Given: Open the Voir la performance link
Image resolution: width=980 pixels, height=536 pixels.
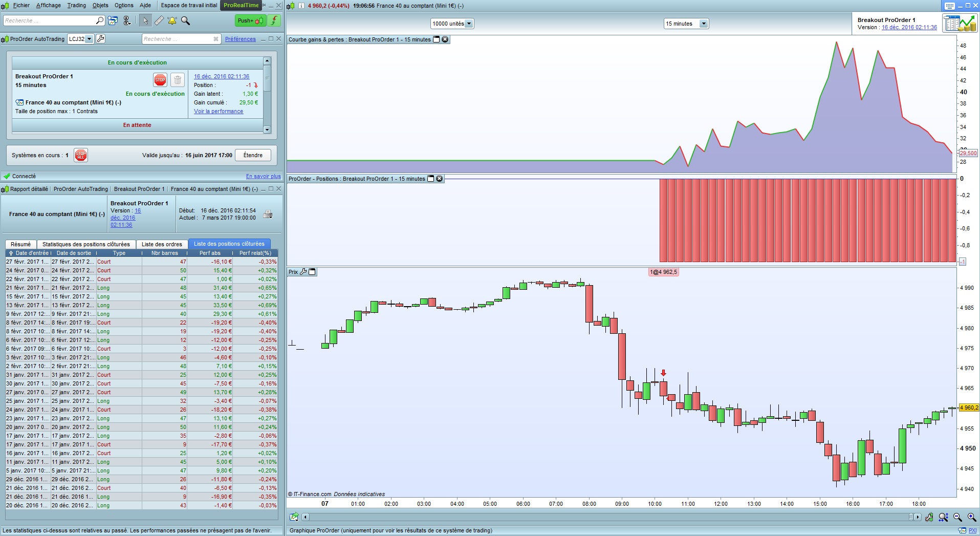Looking at the screenshot, I should click(219, 111).
